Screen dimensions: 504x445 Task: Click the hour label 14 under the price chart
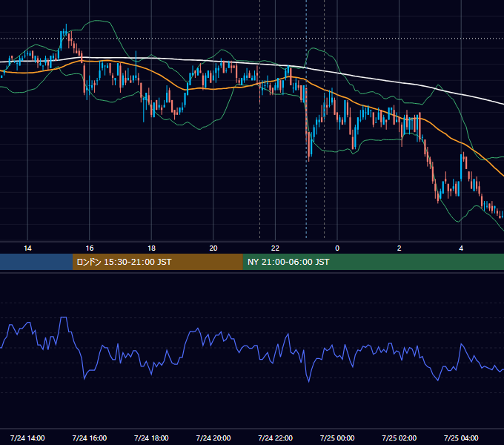(27, 248)
